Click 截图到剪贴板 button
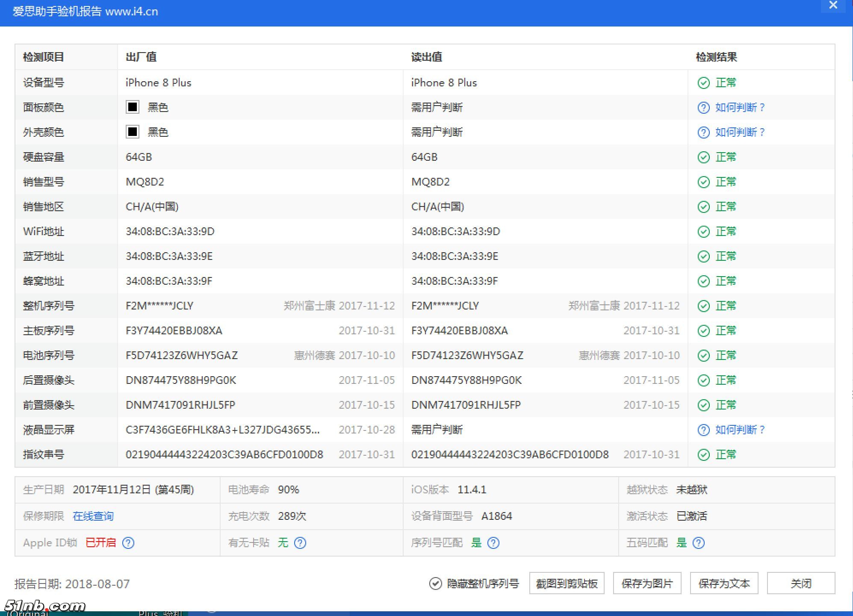853x616 pixels. [567, 584]
